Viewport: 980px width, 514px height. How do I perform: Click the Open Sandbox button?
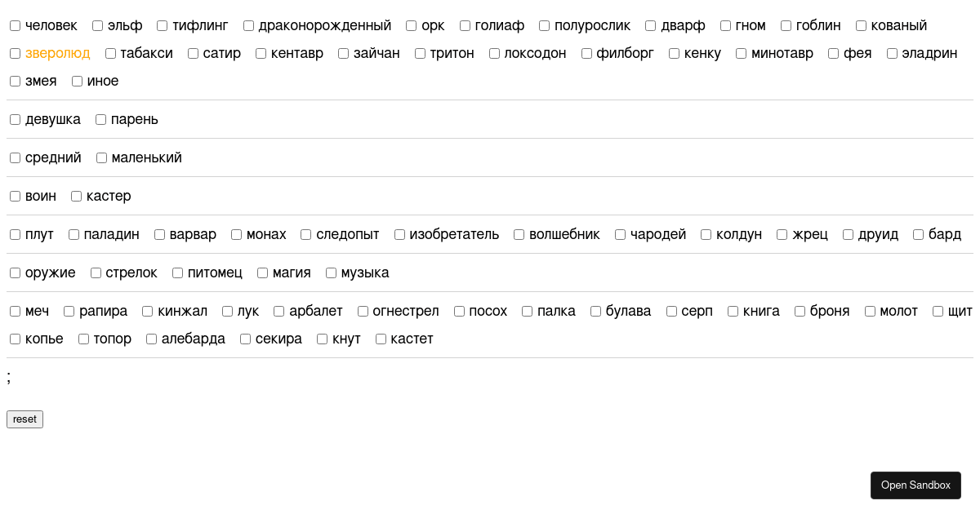(x=915, y=485)
